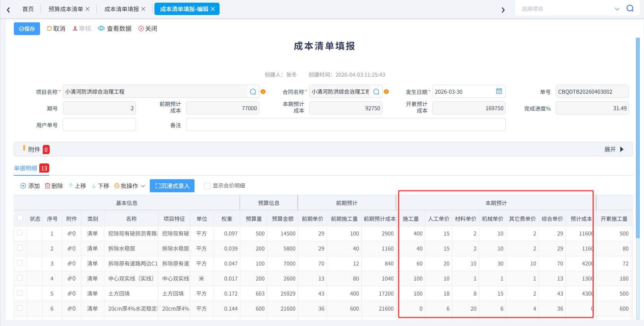Click the orange info icon after 合同名称
The height and width of the screenshot is (326, 644).
tap(386, 92)
